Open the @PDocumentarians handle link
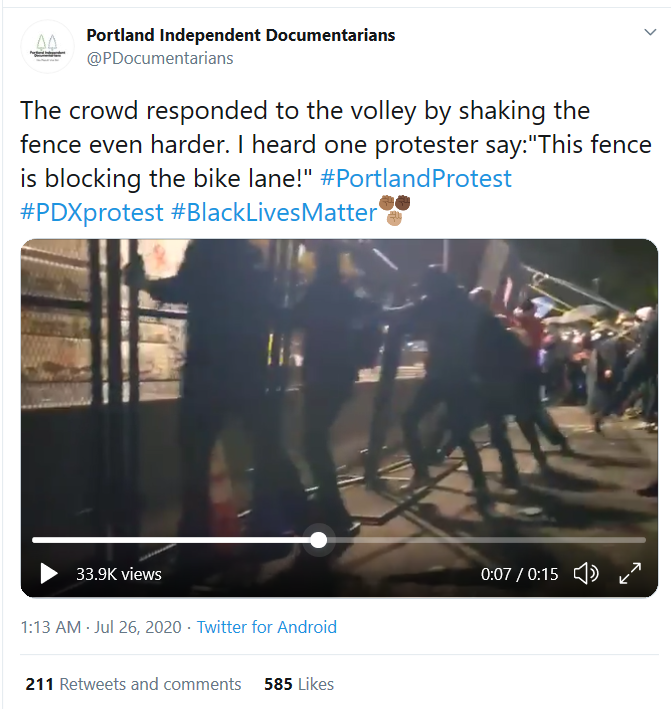The image size is (671, 709). (160, 58)
